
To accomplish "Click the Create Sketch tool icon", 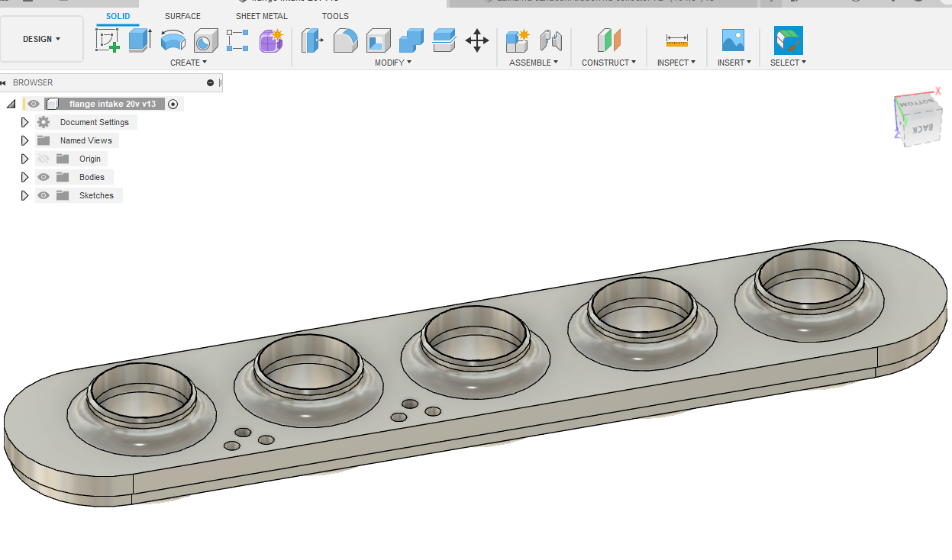I will coord(108,40).
